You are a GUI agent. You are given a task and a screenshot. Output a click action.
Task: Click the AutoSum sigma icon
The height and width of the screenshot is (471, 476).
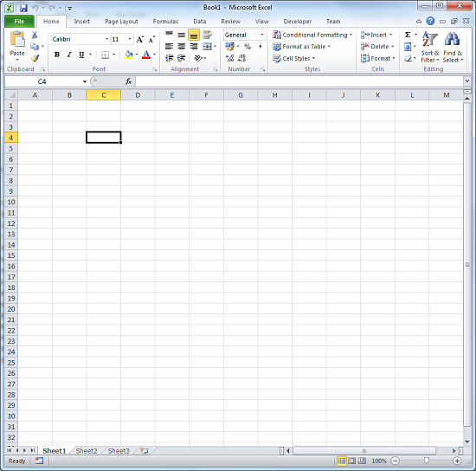click(408, 35)
